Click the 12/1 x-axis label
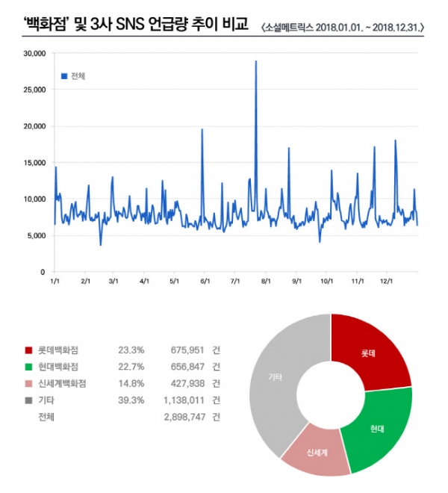Image resolution: width=448 pixels, height=493 pixels. tap(386, 281)
